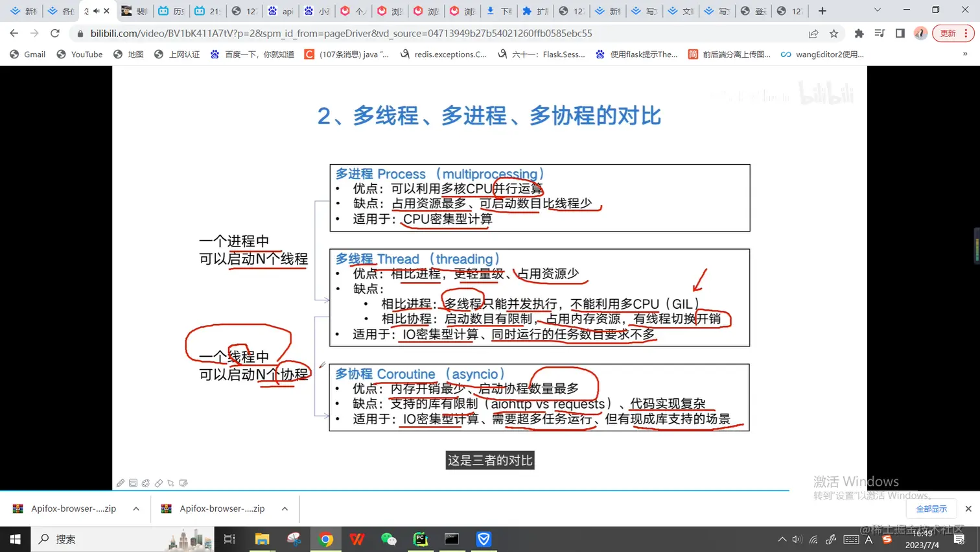Switch to the tab labeled 历
This screenshot has height=552, width=980.
172,11
